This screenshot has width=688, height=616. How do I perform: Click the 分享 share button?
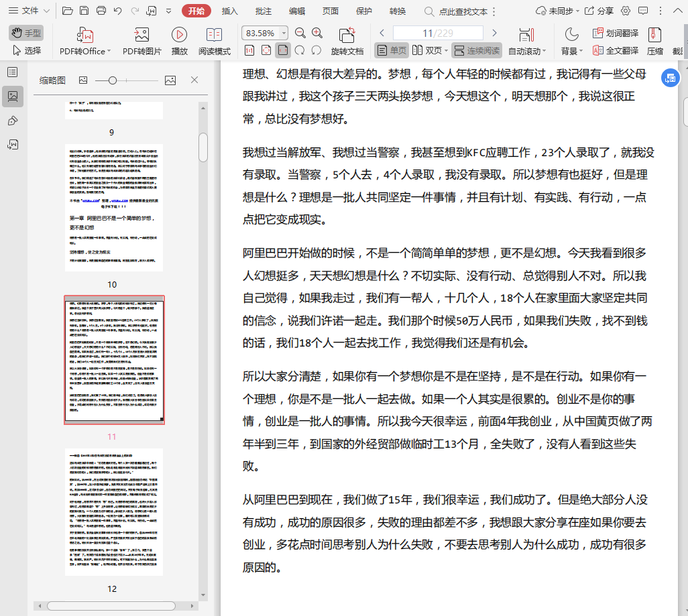[599, 11]
